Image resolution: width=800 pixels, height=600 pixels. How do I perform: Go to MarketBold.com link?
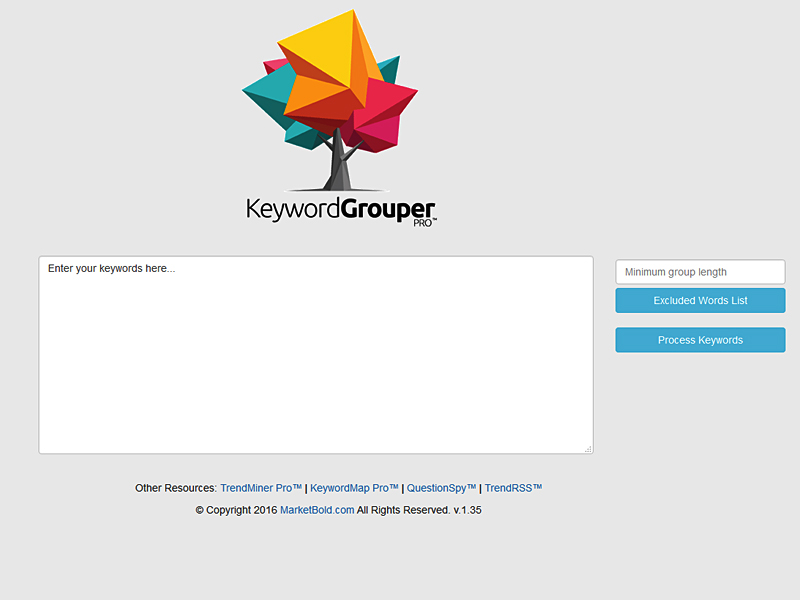(317, 510)
